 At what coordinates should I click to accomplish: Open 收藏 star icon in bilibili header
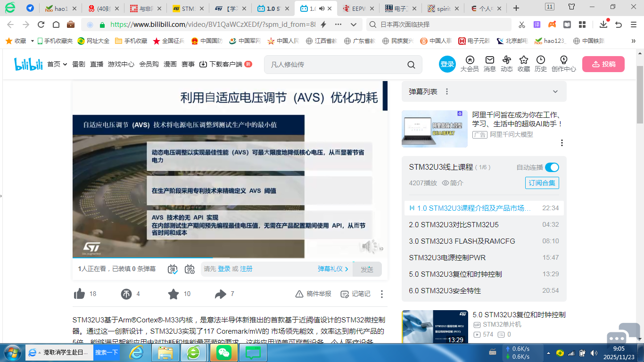pos(524,64)
